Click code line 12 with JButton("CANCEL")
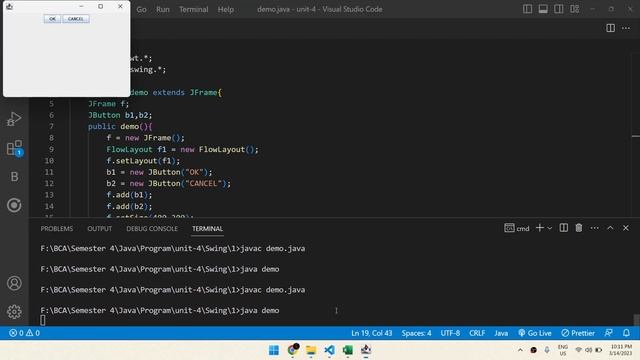 coord(169,184)
